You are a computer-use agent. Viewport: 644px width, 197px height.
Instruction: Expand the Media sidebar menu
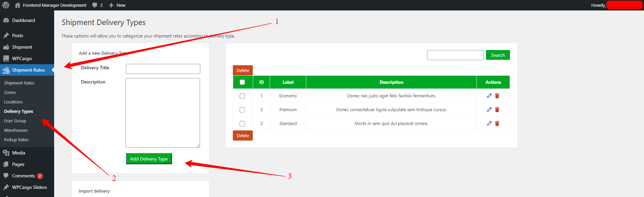coord(19,153)
